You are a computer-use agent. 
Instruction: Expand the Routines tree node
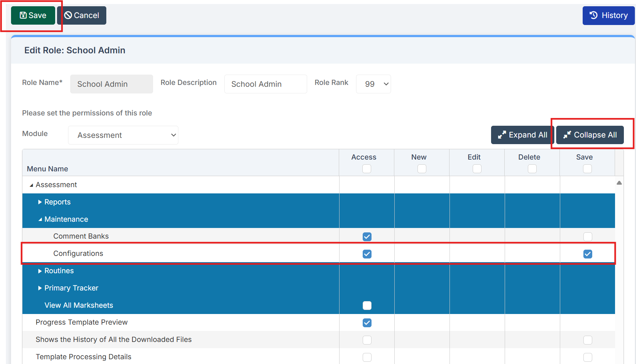[x=40, y=271]
